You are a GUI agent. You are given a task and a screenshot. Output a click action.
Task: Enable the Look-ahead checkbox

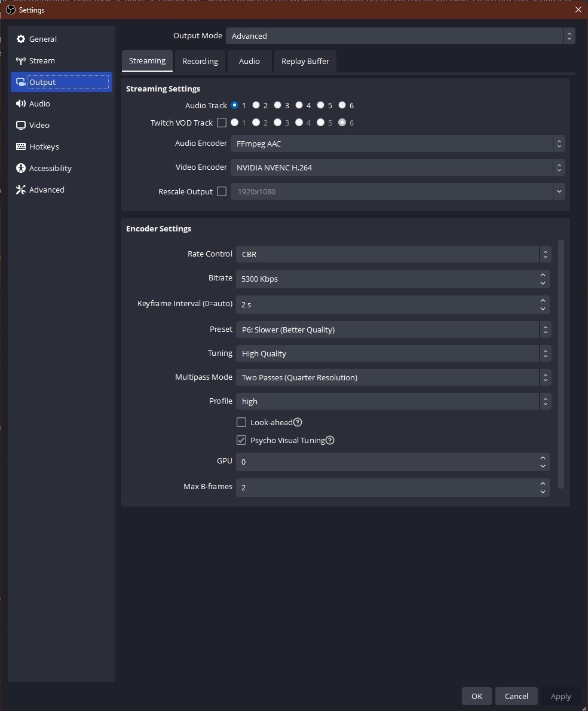coord(241,422)
